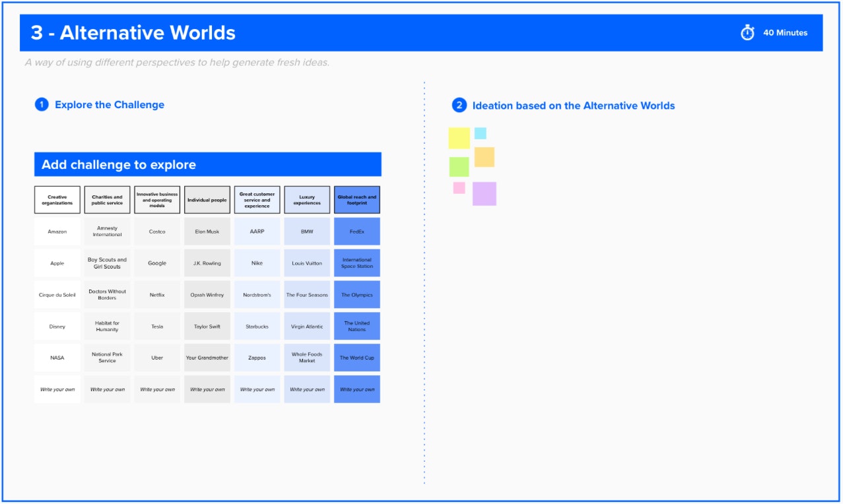Click 'Write your own' under Creative organizations
This screenshot has width=843, height=504.
click(x=57, y=389)
